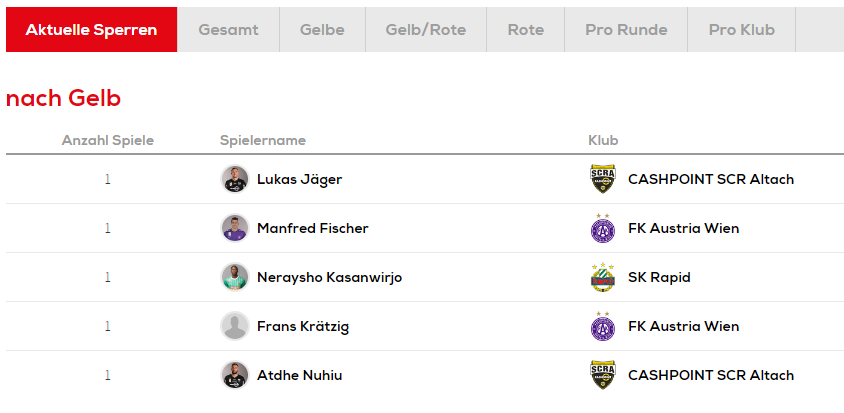This screenshot has height=413, width=844.
Task: Open the Gelbe tab
Action: pyautogui.click(x=322, y=30)
